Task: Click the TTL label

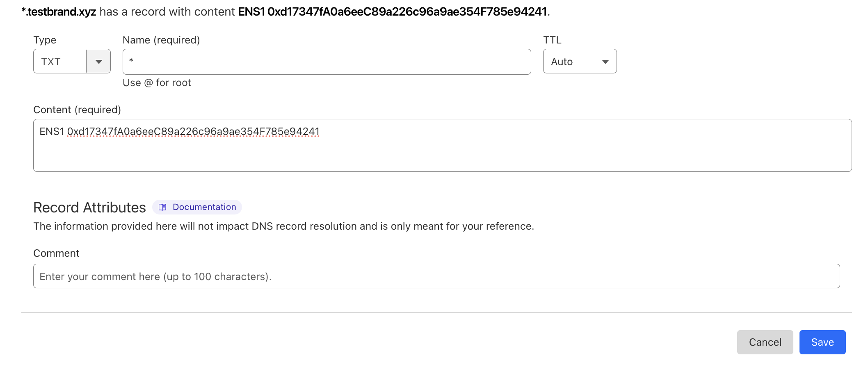Action: tap(552, 40)
